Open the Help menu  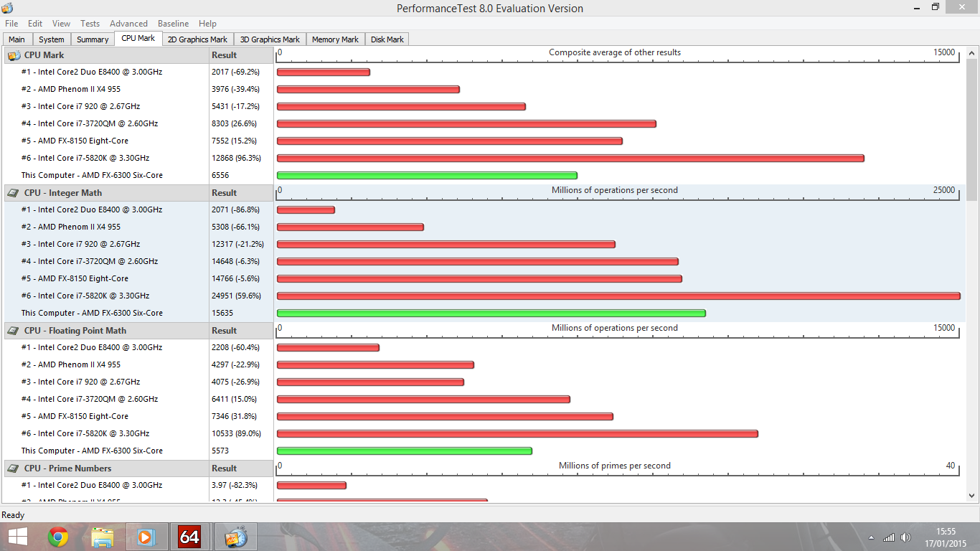(x=207, y=24)
